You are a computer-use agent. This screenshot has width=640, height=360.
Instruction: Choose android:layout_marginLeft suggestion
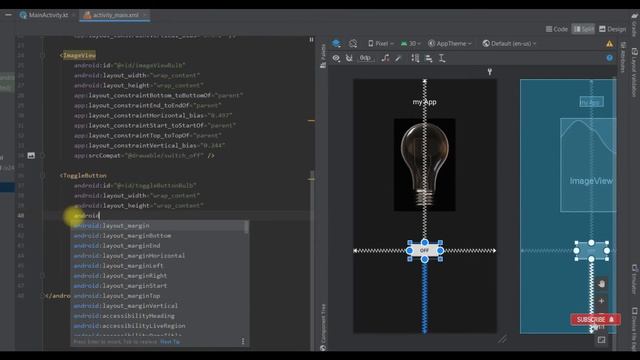point(159,266)
